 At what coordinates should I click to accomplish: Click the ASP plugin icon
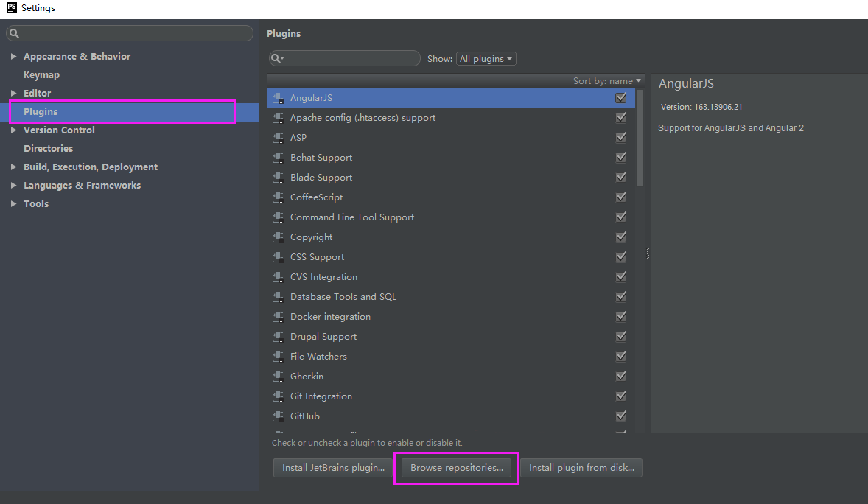click(278, 138)
